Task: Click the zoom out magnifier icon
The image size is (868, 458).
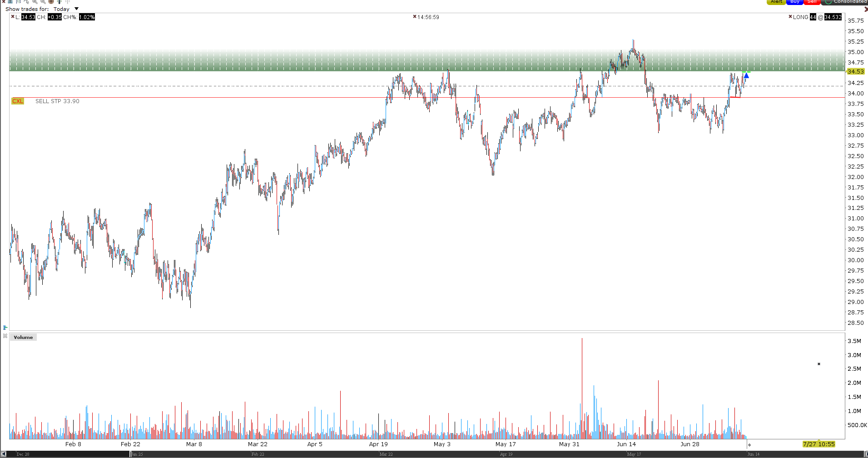Action: [43, 1]
